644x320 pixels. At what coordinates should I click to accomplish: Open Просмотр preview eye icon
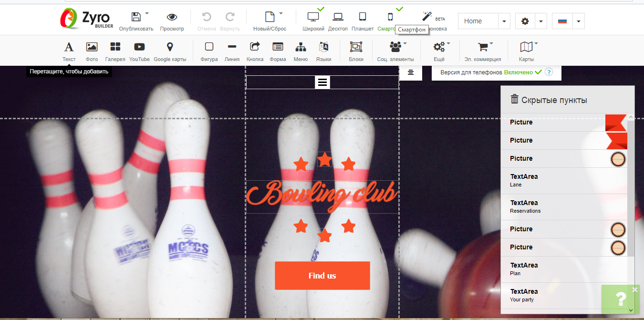[172, 17]
